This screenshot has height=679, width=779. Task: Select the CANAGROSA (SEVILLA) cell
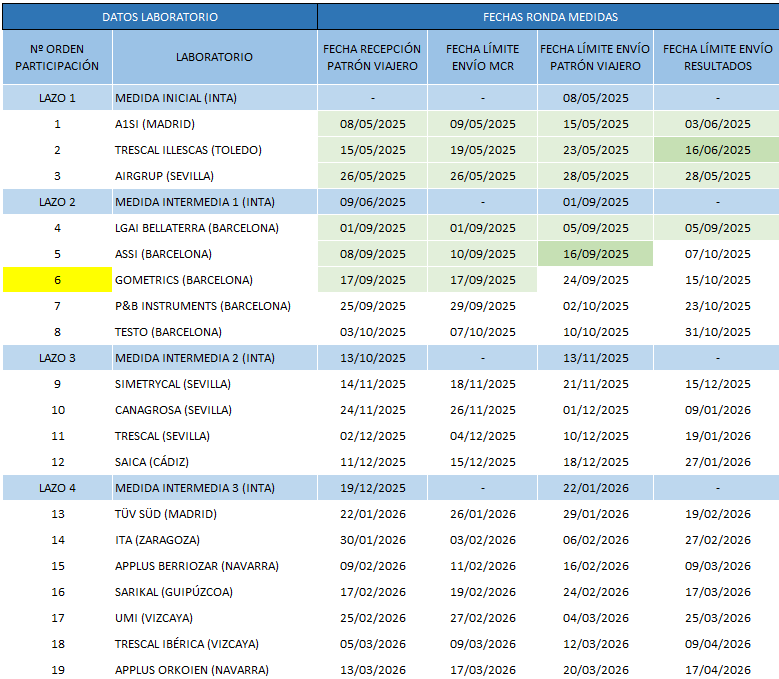coord(215,410)
